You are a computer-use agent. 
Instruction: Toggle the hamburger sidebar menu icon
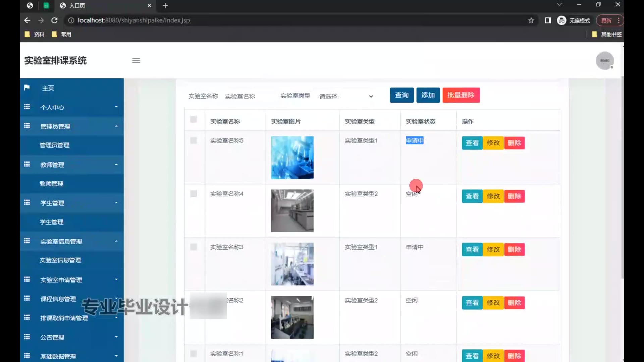tap(136, 61)
